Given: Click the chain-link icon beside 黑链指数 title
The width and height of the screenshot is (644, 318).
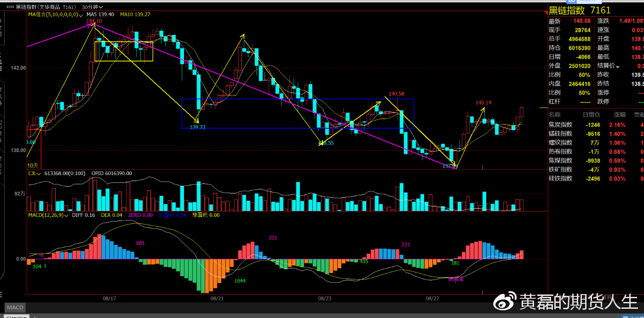Looking at the screenshot, I should coord(10,7).
